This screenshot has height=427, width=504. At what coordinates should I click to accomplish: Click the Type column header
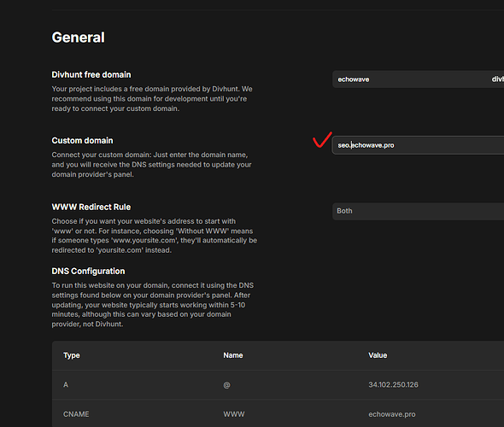(72, 355)
